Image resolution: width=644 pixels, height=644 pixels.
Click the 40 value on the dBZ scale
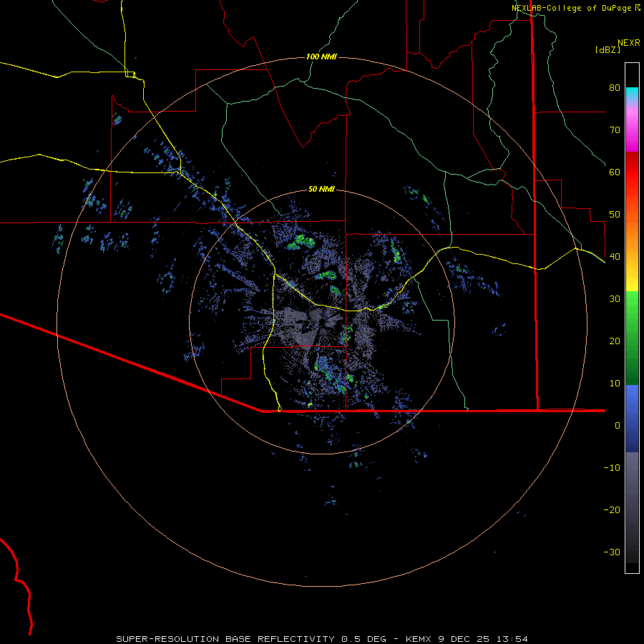[615, 256]
